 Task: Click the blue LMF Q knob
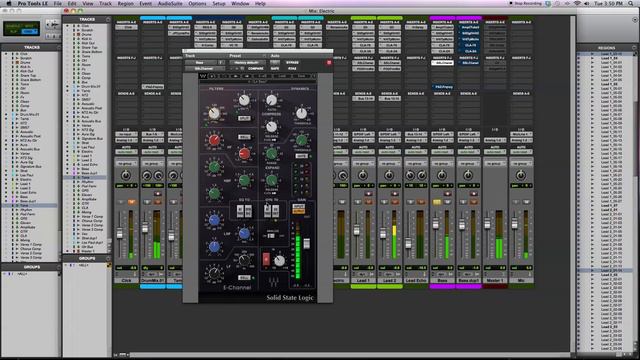point(214,247)
